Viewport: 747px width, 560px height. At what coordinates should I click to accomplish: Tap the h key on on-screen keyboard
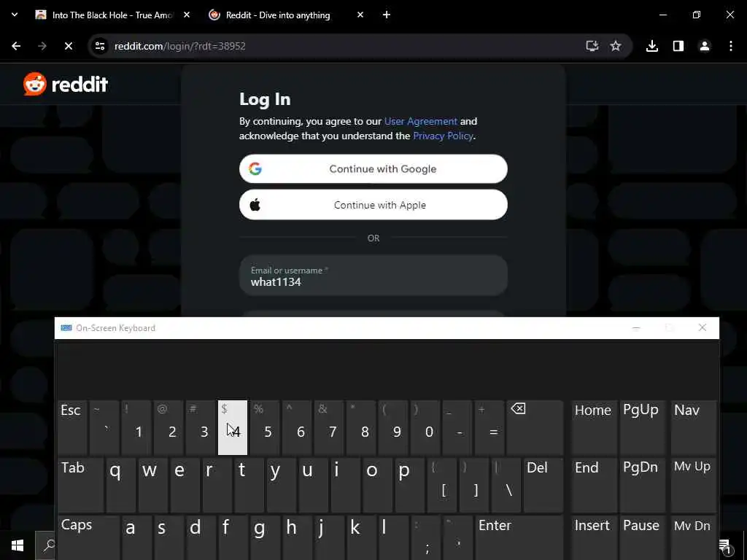click(x=297, y=538)
